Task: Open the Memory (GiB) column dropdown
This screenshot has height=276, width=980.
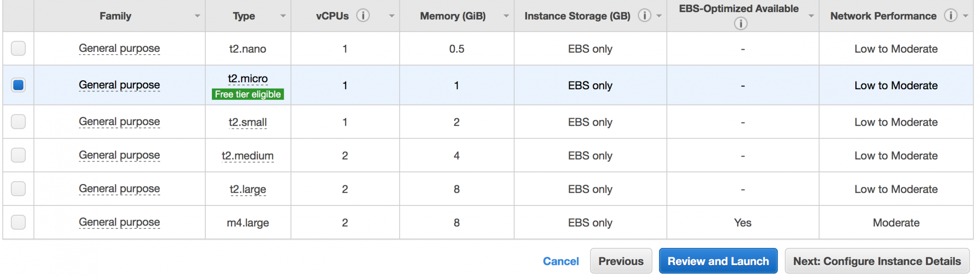Action: 506,16
